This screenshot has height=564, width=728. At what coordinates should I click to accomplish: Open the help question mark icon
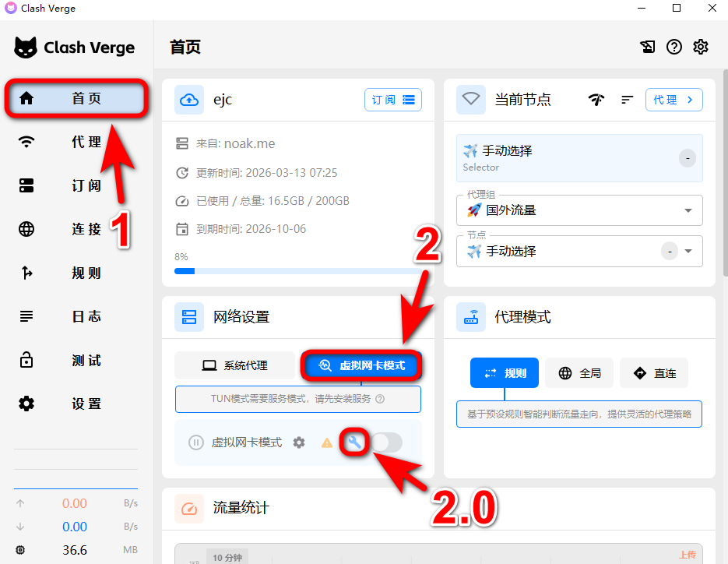point(674,47)
